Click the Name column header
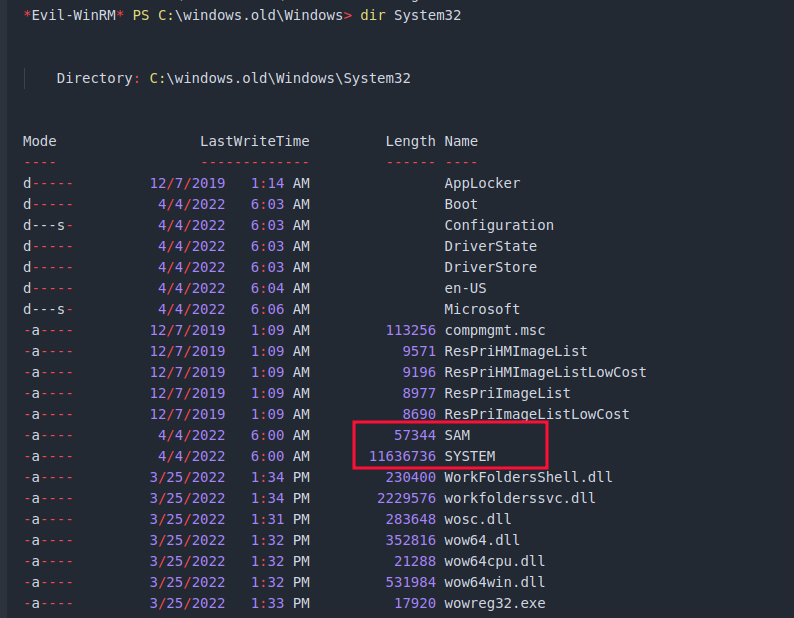This screenshot has width=794, height=618. coord(461,141)
